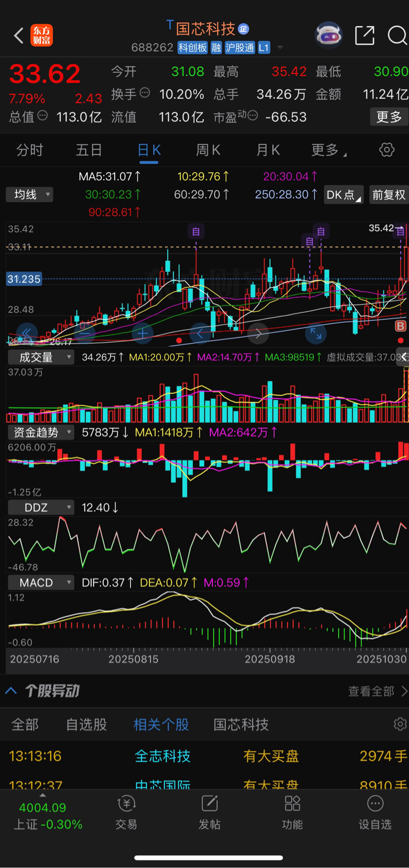Tap the 科创板 tag badge
The image size is (409, 868).
coord(192,48)
